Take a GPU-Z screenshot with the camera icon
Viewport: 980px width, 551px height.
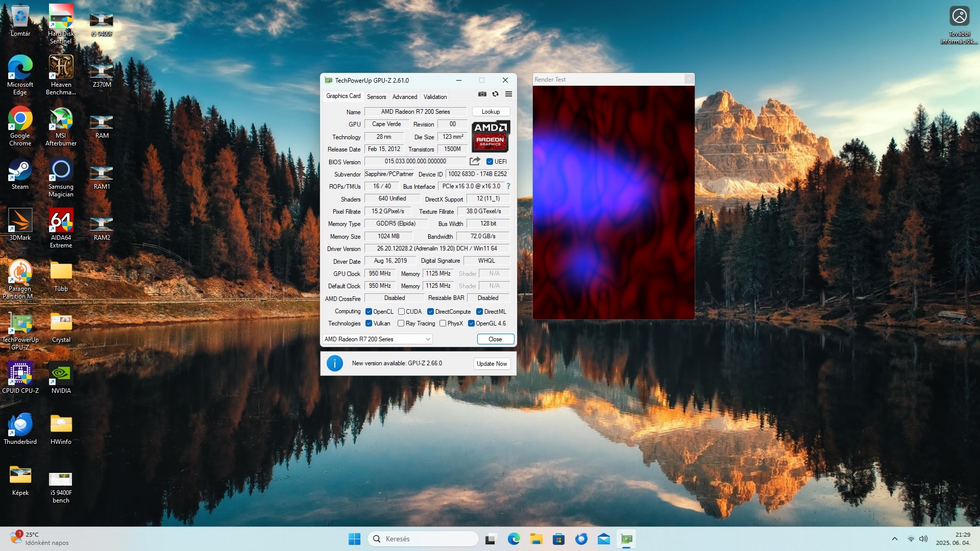482,94
